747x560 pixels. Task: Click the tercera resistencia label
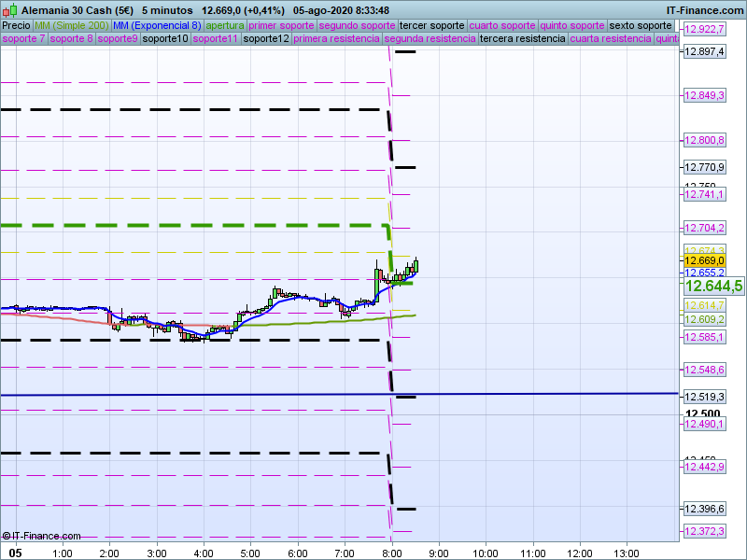[x=521, y=39]
